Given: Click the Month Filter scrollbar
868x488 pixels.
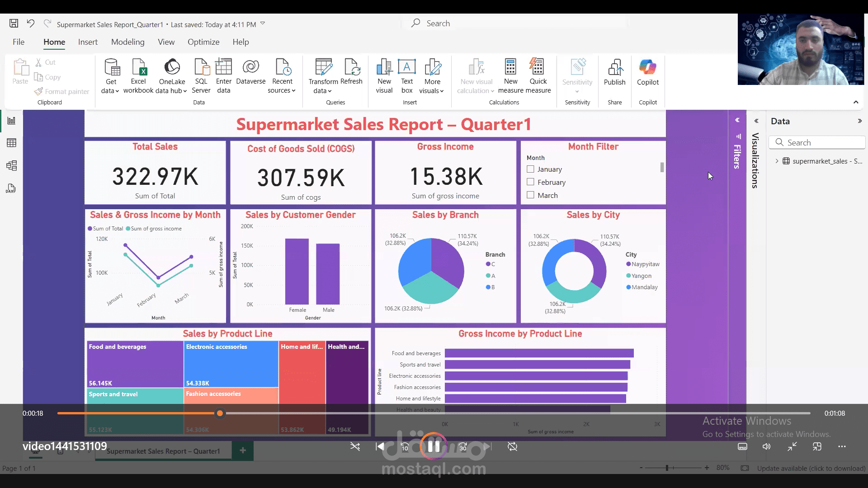Looking at the screenshot, I should coord(662,167).
